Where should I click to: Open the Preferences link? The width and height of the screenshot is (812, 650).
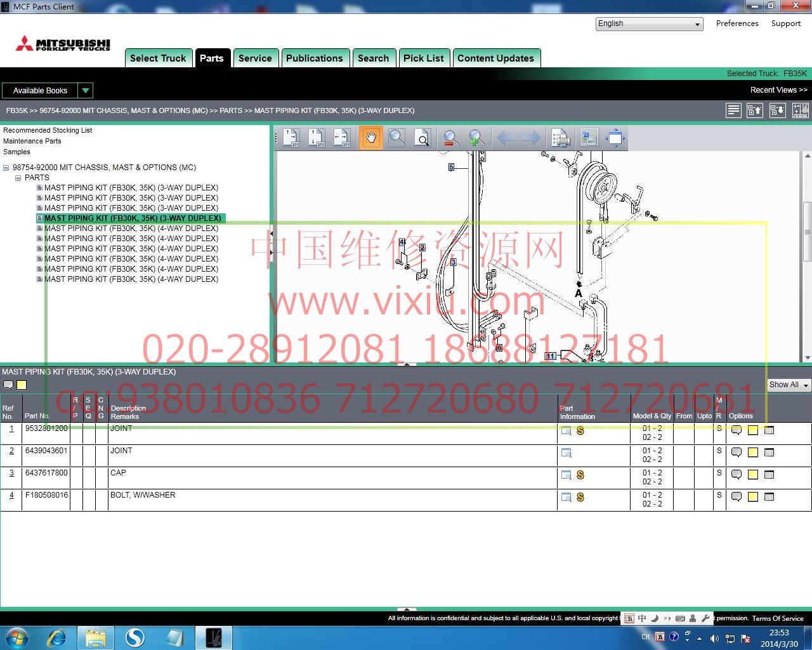click(x=737, y=23)
